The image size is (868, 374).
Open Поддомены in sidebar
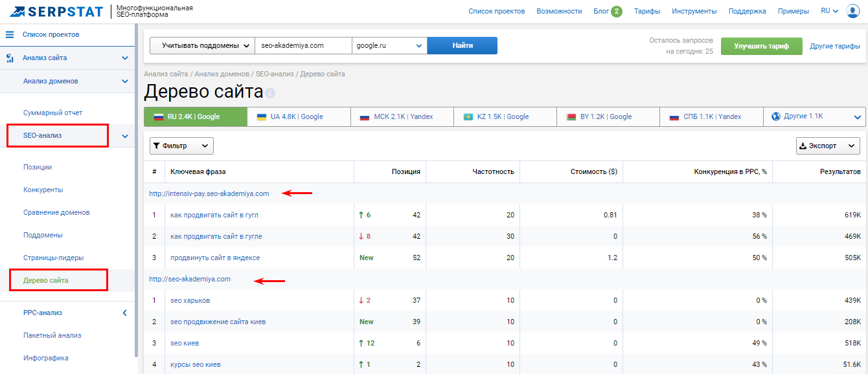[43, 235]
